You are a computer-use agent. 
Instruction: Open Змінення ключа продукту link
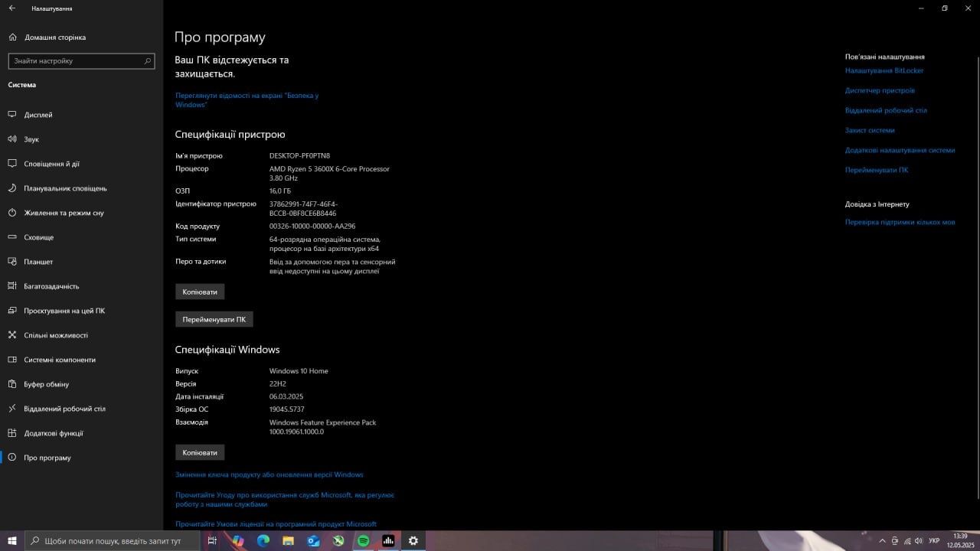269,474
